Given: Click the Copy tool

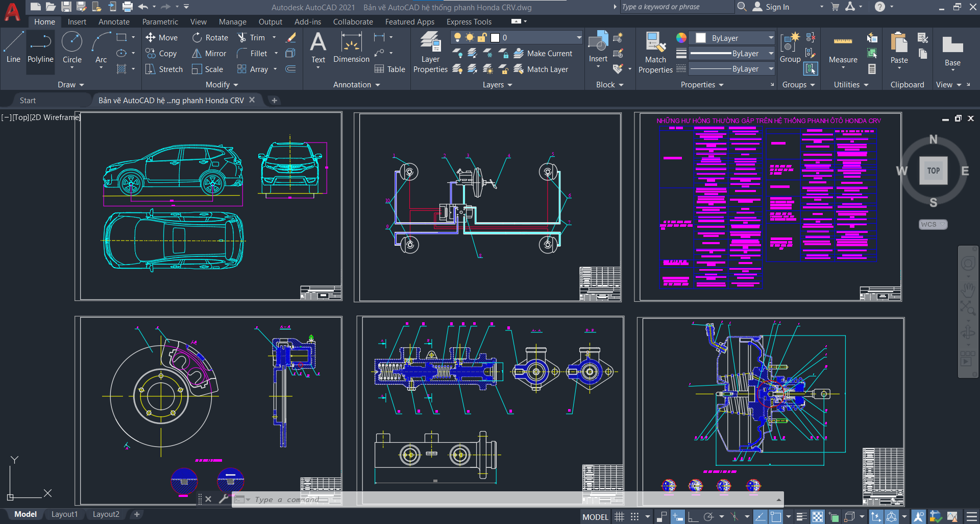Looking at the screenshot, I should (161, 53).
